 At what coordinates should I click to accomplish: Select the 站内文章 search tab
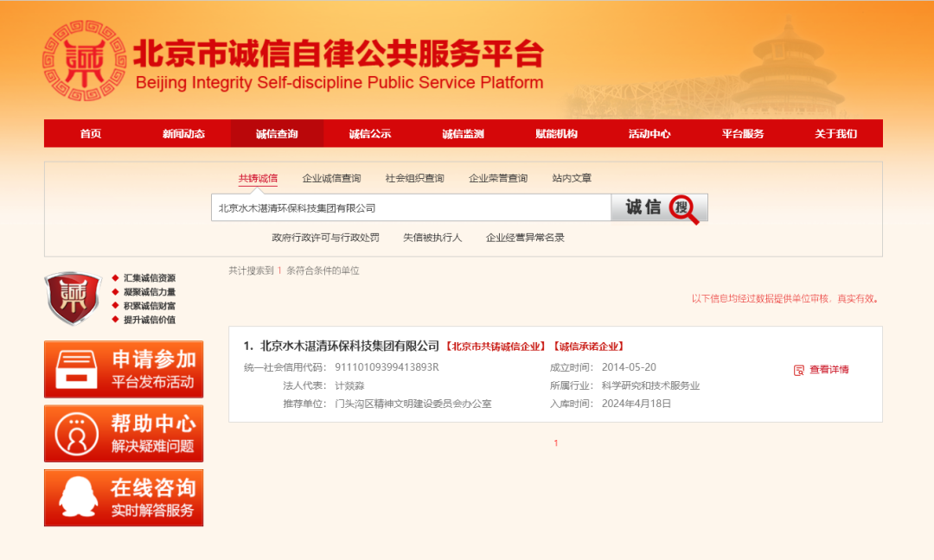pyautogui.click(x=572, y=179)
